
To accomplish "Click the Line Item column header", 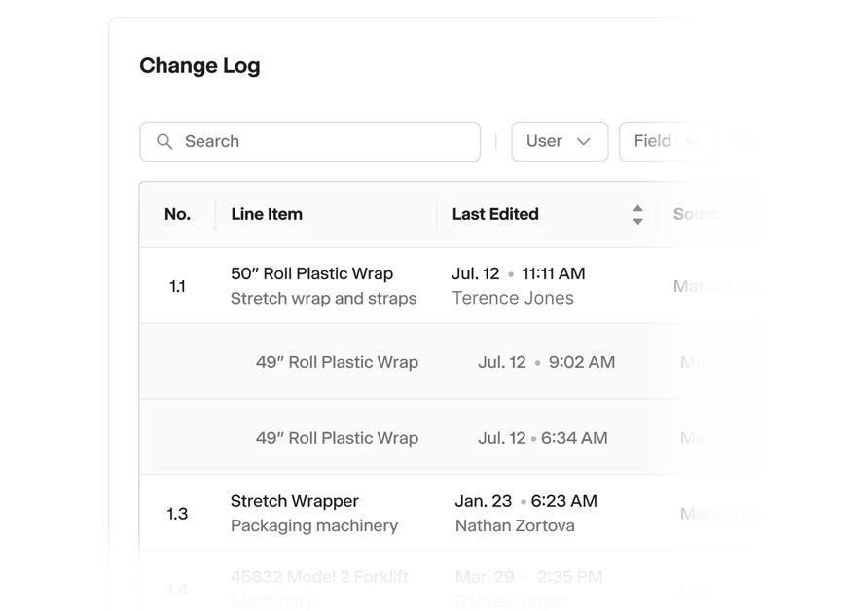I will point(267,214).
